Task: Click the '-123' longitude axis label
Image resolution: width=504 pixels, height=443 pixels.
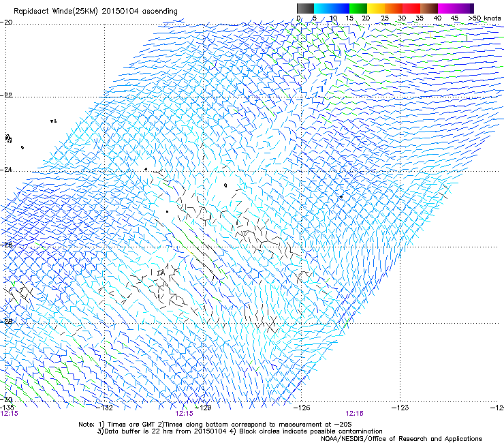Action: (x=400, y=408)
